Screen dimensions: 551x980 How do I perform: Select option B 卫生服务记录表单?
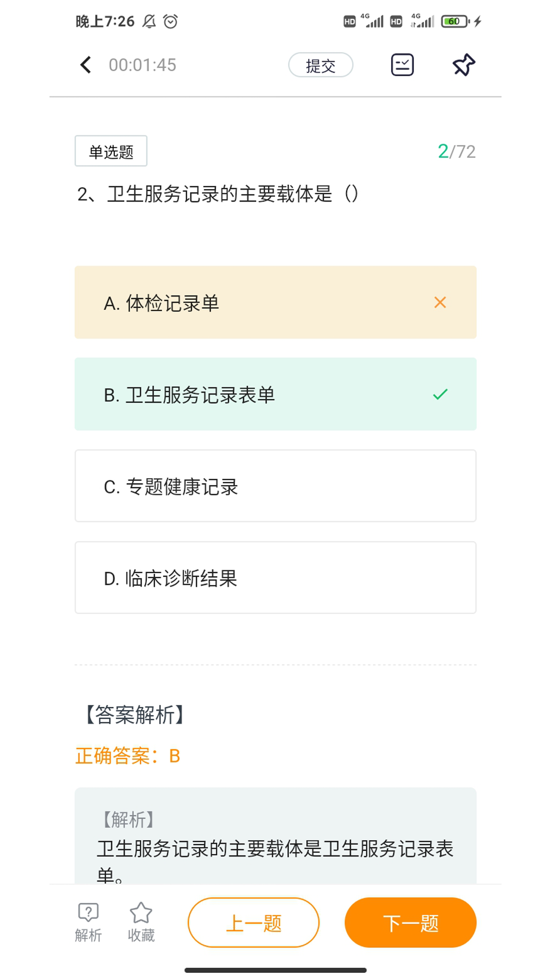pos(275,395)
